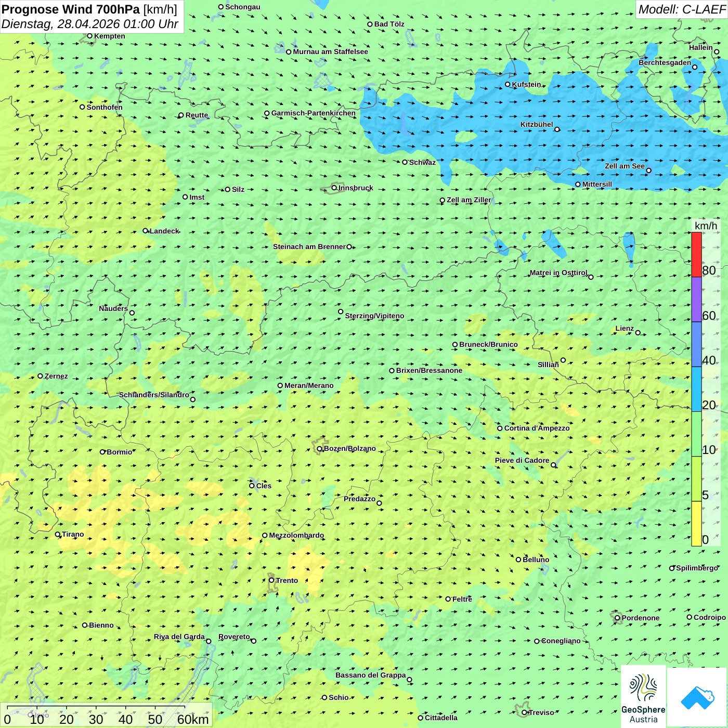
Task: Click the 'Landeck' label
Action: click(x=164, y=231)
